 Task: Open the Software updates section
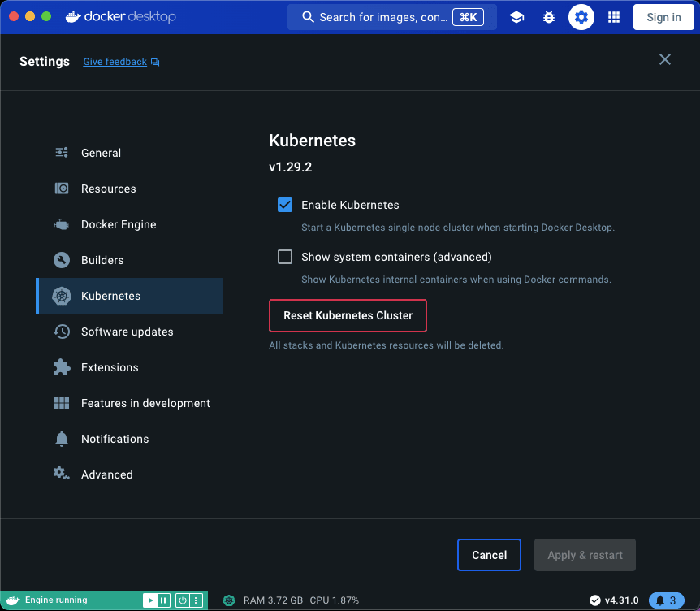[x=129, y=331]
